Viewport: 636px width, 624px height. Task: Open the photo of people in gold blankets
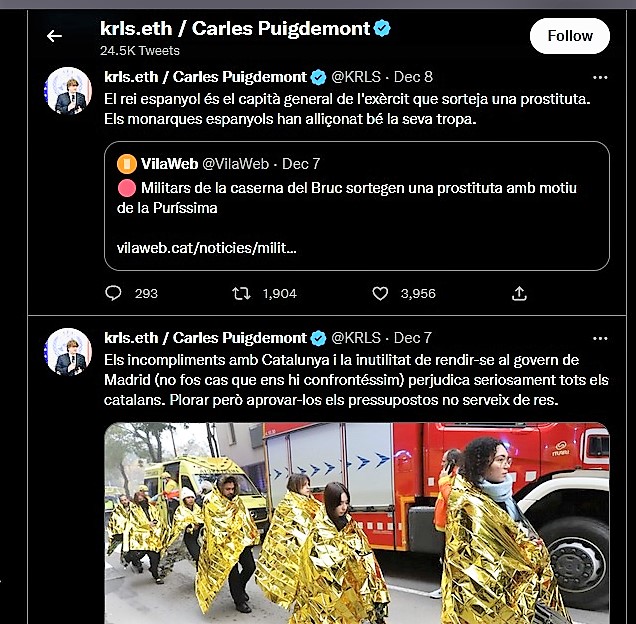coord(357,523)
